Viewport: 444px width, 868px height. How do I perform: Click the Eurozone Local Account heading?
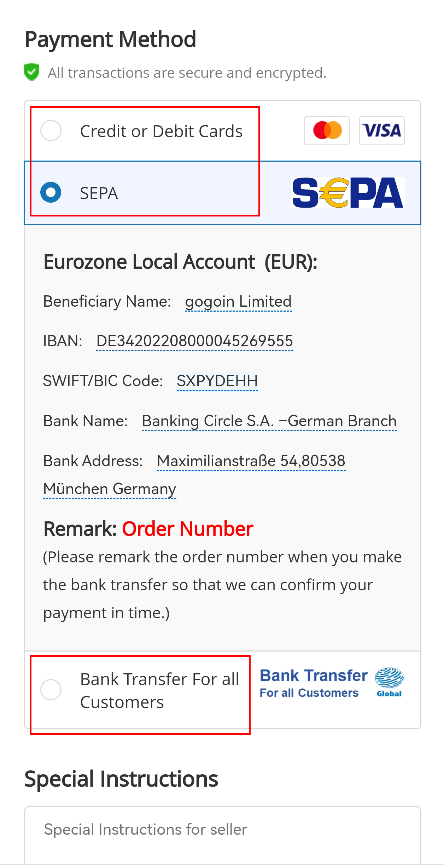tap(180, 262)
